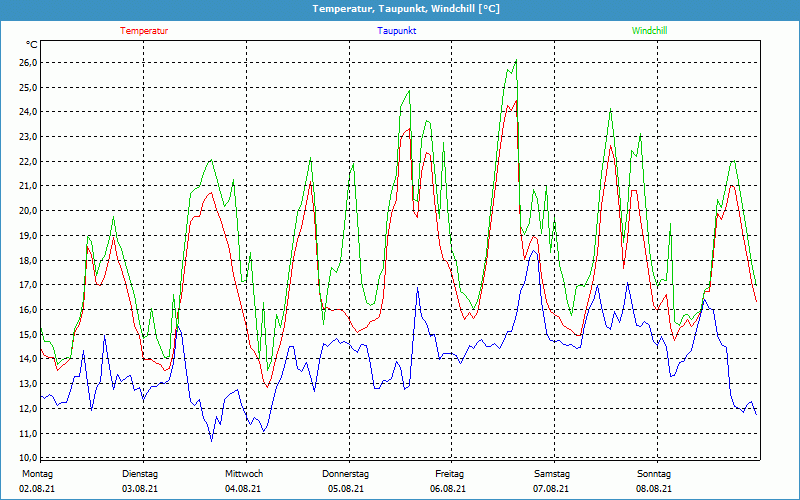Click the blue Taupunkt legend label
Screen dimensions: 800x500
click(396, 31)
